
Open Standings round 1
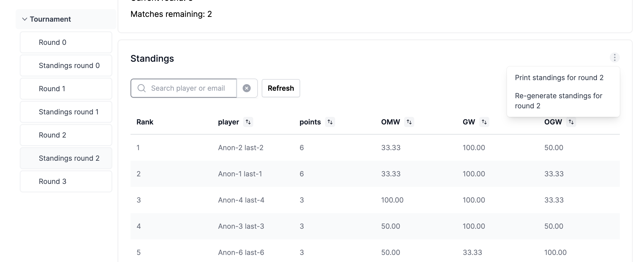coord(66,112)
